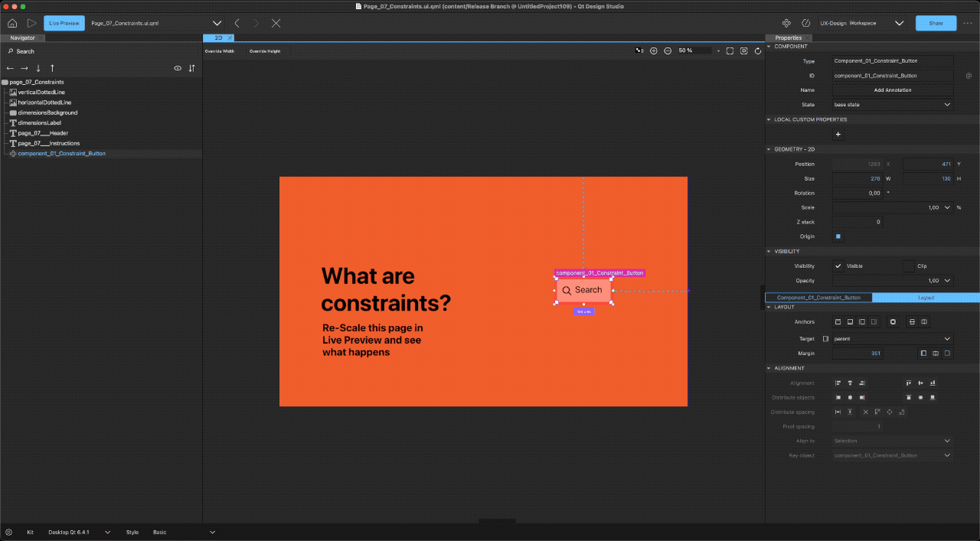Screen dimensions: 980x541
Task: Reset the 2D view with the refresh icon
Action: (758, 51)
